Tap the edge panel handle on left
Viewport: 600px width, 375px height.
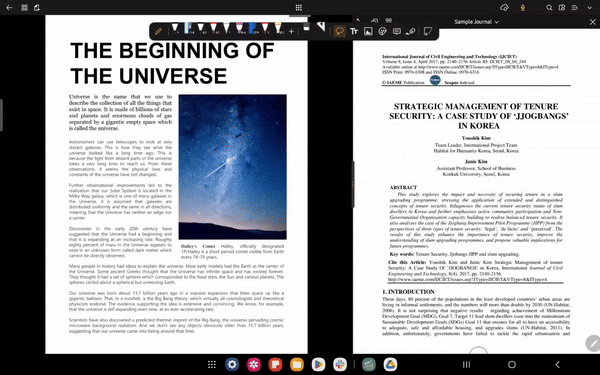(1, 115)
